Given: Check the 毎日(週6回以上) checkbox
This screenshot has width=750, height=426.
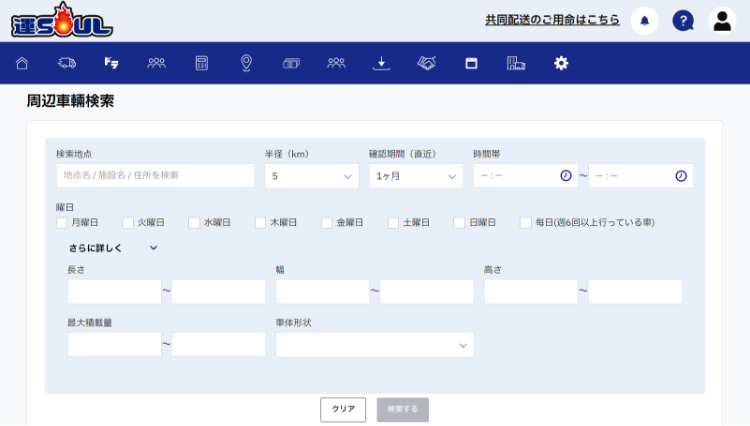Looking at the screenshot, I should (526, 223).
